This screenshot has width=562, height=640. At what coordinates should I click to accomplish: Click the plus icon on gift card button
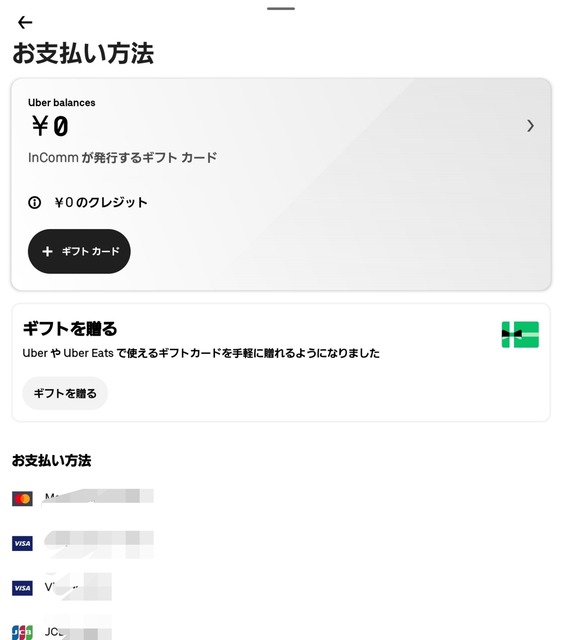[47, 251]
